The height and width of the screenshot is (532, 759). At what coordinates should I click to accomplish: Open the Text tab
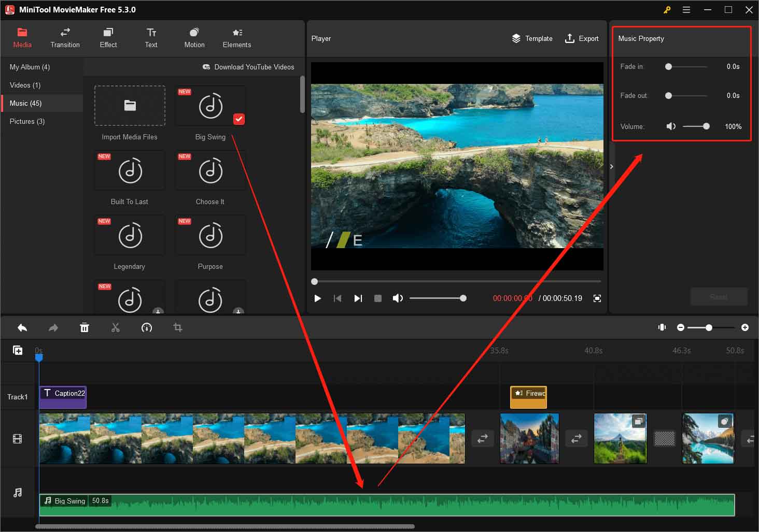pos(151,38)
